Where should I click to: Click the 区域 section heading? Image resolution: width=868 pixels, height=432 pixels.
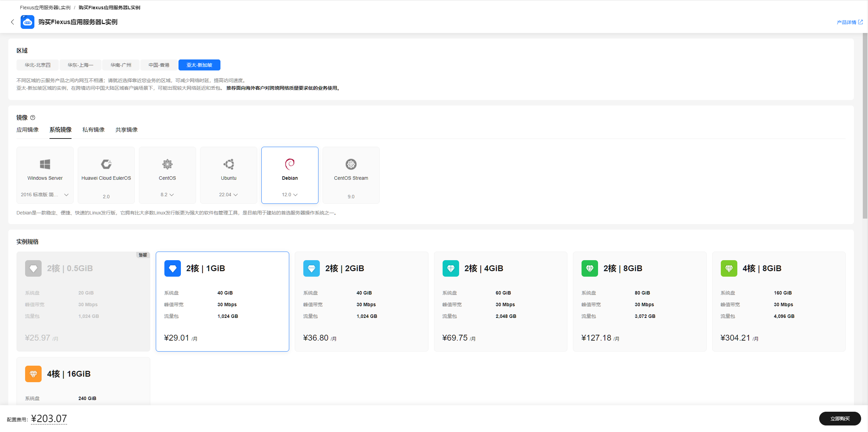pos(22,51)
